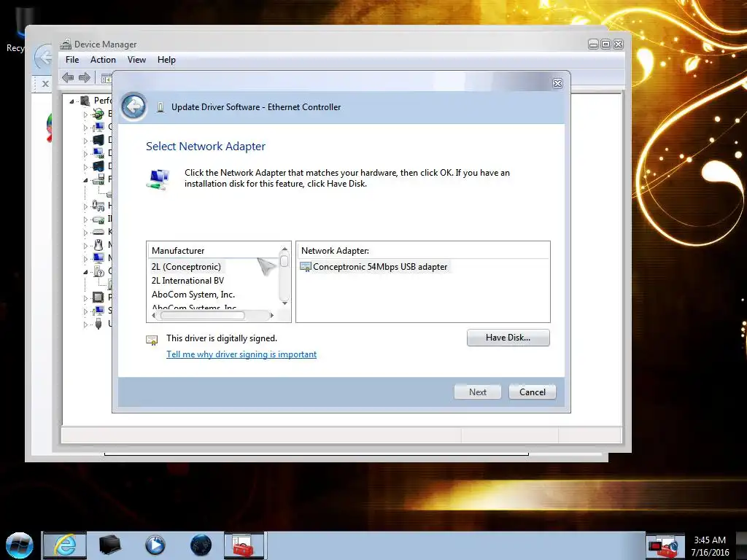Click the back arrow of the window behind Device Manager
This screenshot has height=560, width=747.
tap(43, 58)
